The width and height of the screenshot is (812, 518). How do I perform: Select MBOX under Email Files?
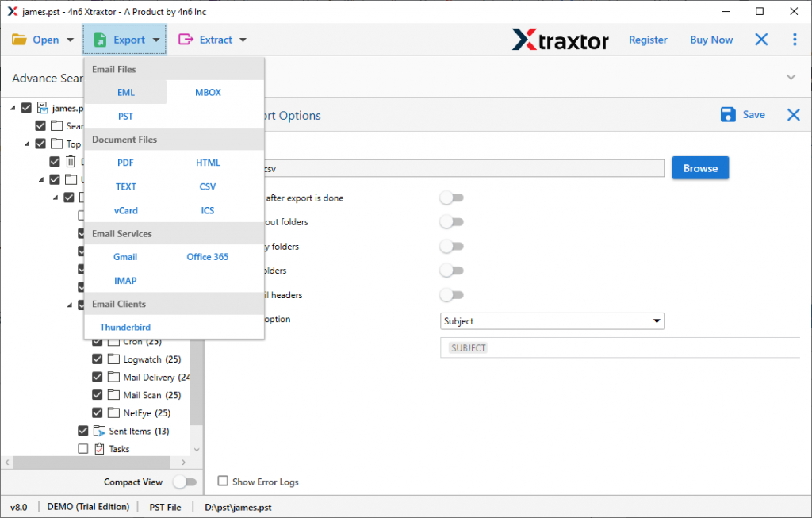tap(208, 92)
